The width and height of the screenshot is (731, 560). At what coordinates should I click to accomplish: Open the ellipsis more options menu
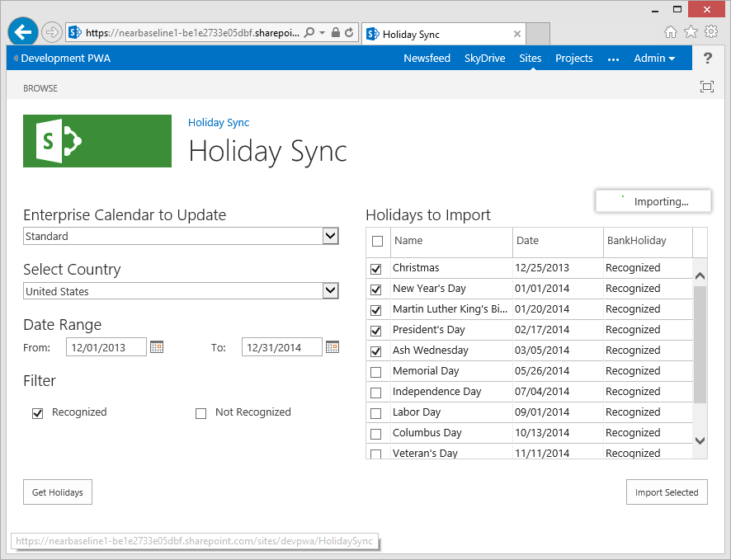pyautogui.click(x=613, y=59)
